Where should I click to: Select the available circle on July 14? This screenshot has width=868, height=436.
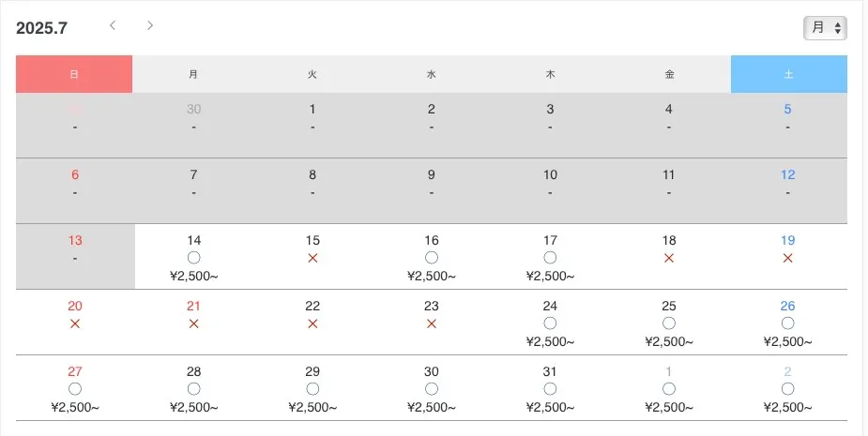click(193, 258)
